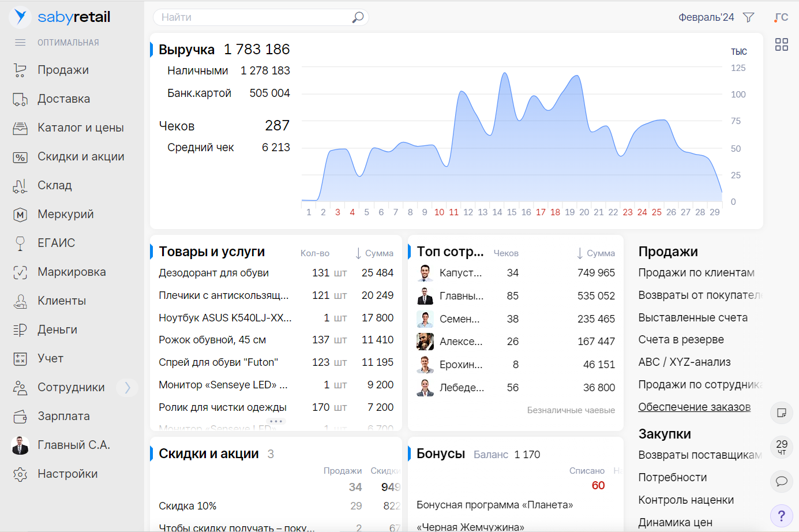Go to Каталог и цены menu item
This screenshot has width=799, height=532.
80,128
